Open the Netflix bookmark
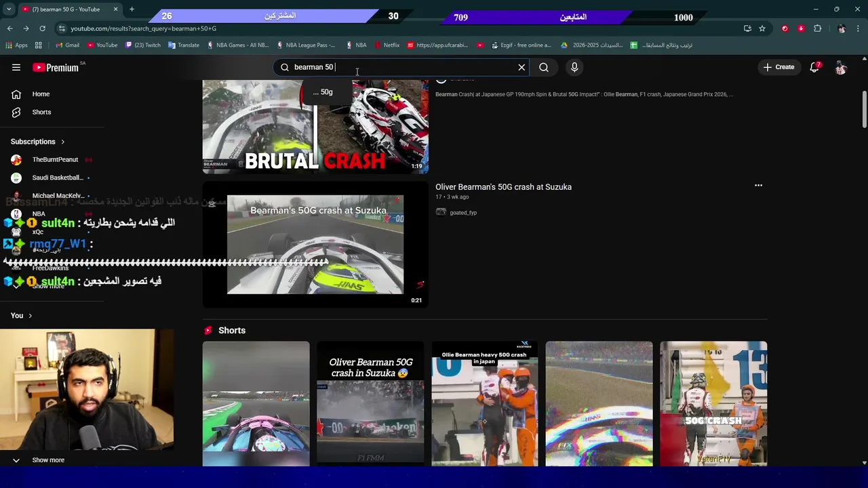This screenshot has width=868, height=488. (387, 45)
